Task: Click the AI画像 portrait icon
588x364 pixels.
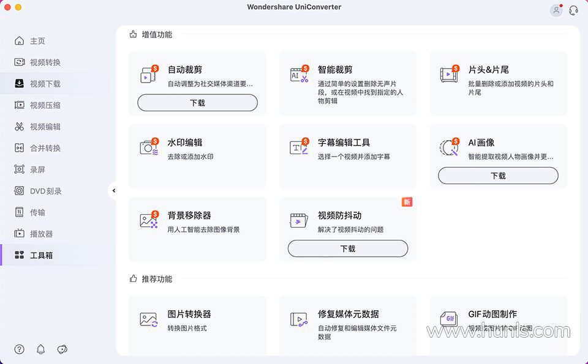Action: pos(450,147)
